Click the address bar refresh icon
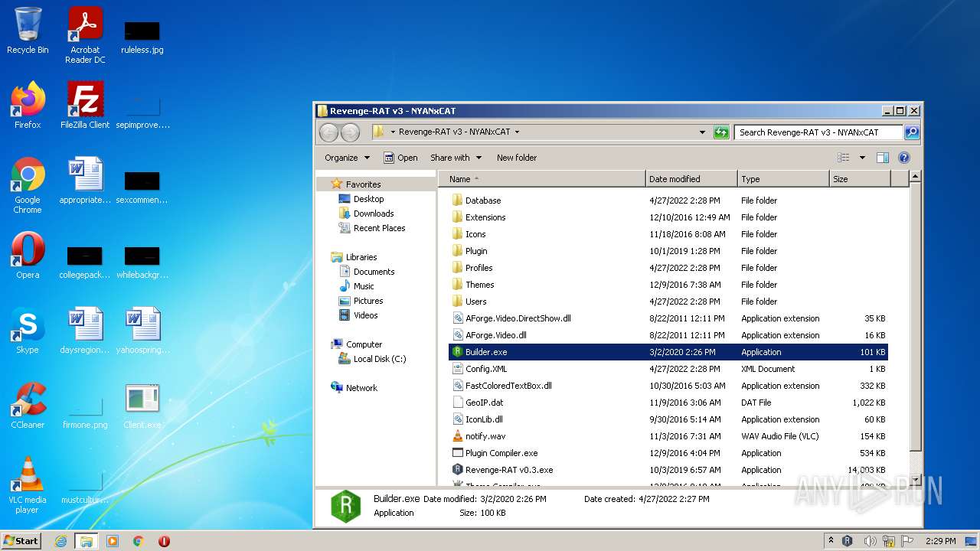The height and width of the screenshot is (551, 980). [x=720, y=132]
